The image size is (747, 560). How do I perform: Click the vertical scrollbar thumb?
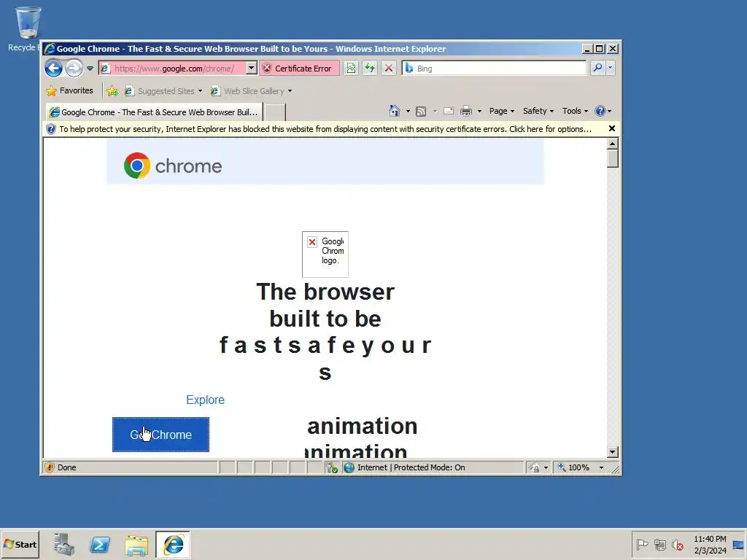(613, 158)
